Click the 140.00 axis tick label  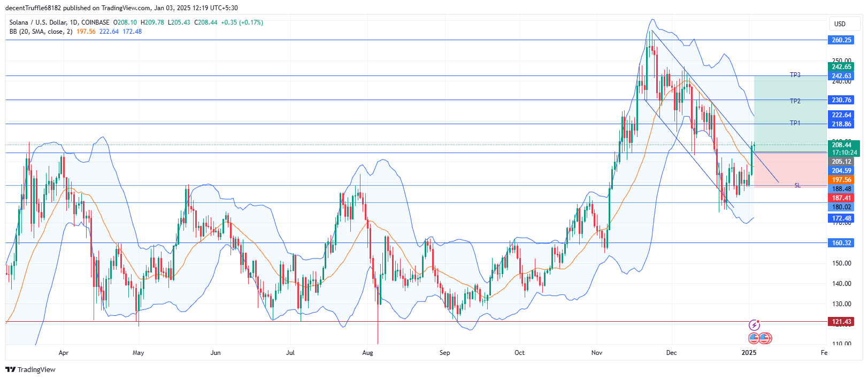[x=842, y=284]
